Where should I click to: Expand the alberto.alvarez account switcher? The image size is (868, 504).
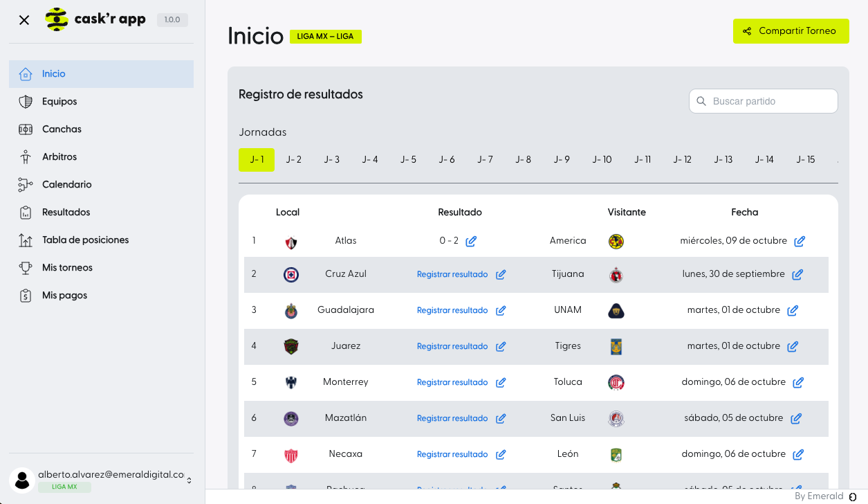click(x=189, y=480)
